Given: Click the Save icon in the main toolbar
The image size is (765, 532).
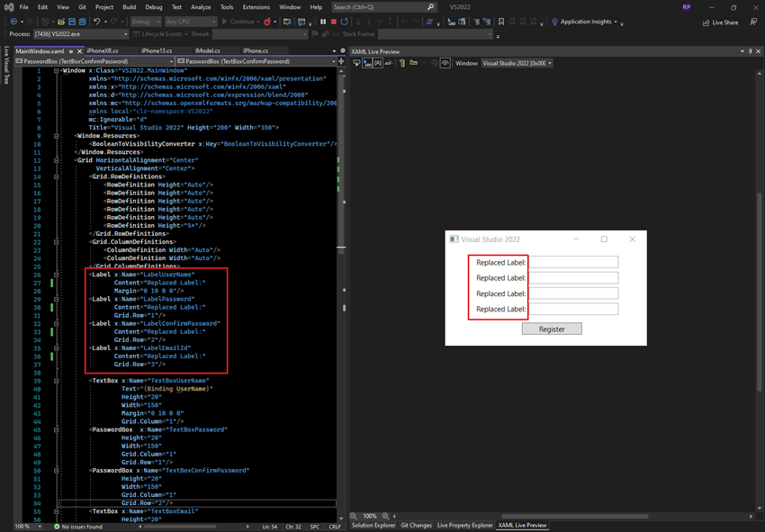Looking at the screenshot, I should 72,23.
